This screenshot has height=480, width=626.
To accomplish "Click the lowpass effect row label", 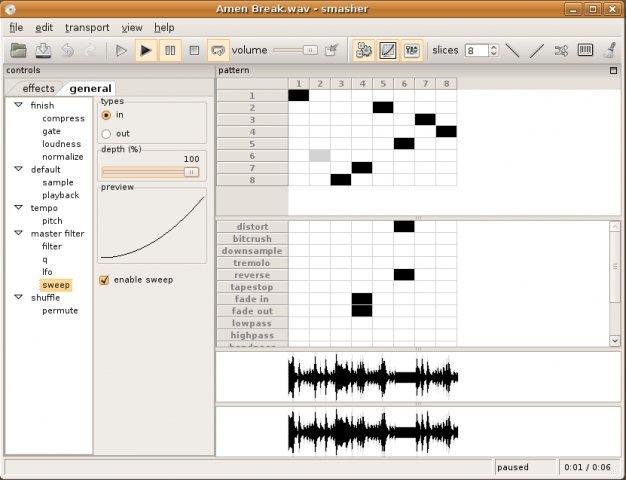I will coord(252,323).
